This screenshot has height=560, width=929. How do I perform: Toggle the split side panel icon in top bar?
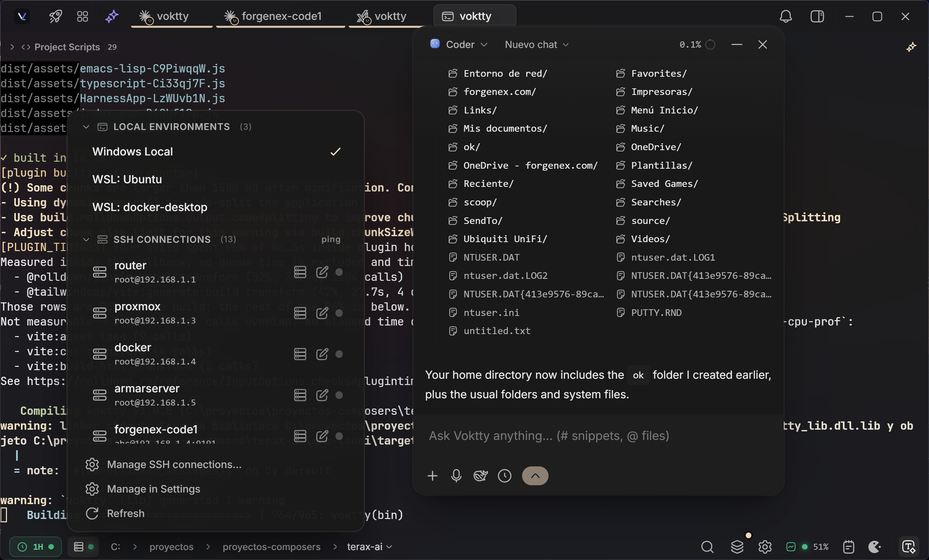coord(817,16)
